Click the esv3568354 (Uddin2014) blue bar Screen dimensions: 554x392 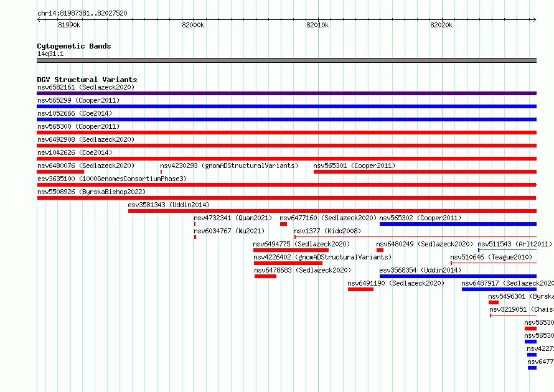(x=458, y=276)
